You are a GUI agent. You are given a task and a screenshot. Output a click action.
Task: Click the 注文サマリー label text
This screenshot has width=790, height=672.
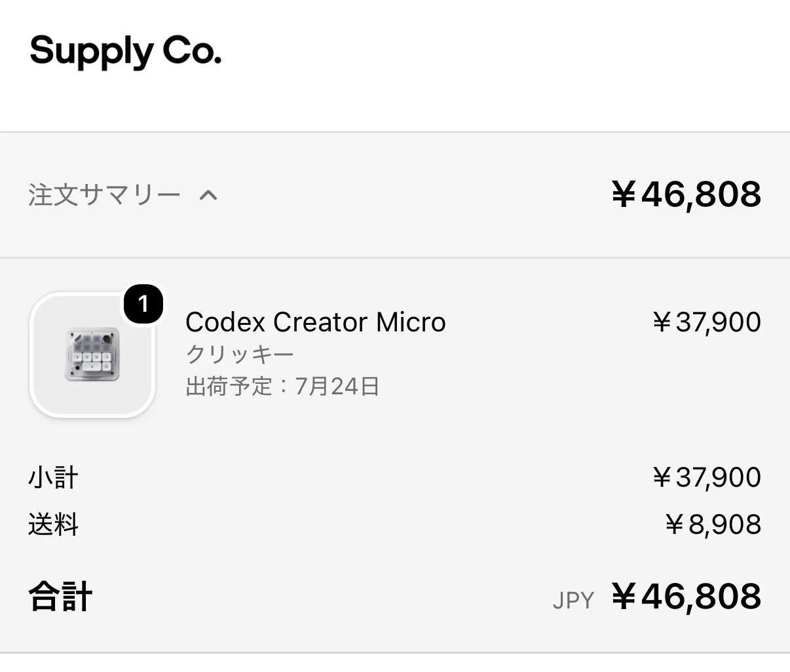click(x=104, y=195)
